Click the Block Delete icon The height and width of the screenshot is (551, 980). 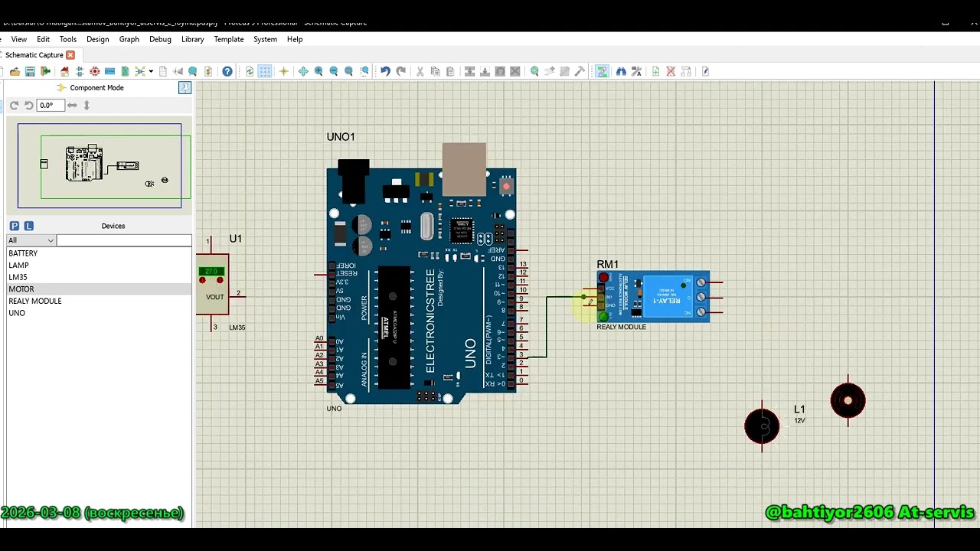tap(515, 71)
